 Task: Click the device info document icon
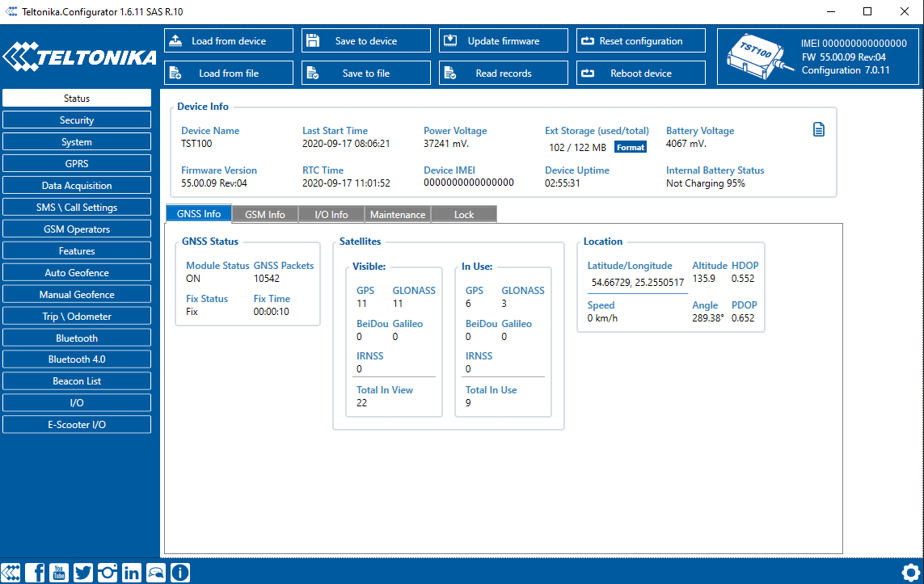tap(819, 129)
